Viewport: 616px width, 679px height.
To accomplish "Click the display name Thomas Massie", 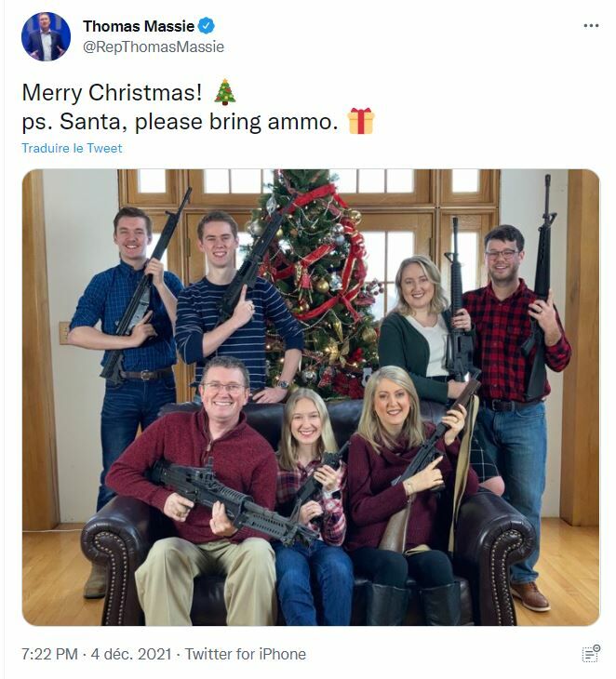I will [139, 26].
